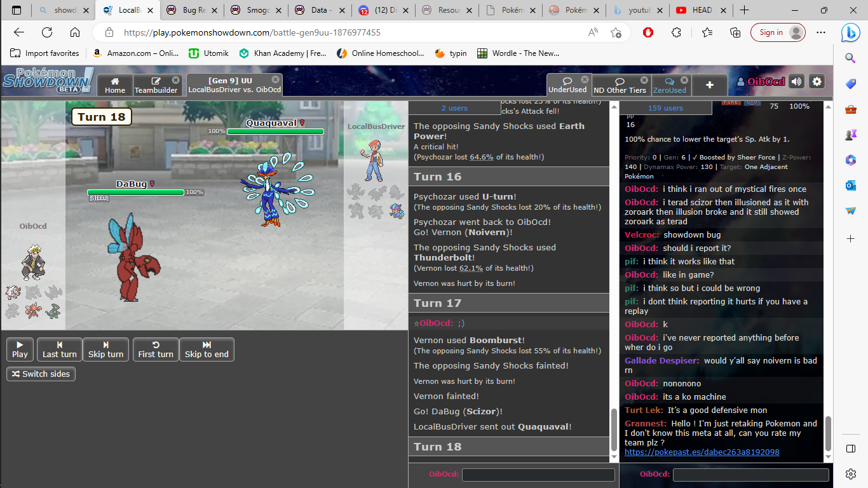The height and width of the screenshot is (488, 868).
Task: Open the Bing Copilot sidebar icon
Action: coord(850,32)
